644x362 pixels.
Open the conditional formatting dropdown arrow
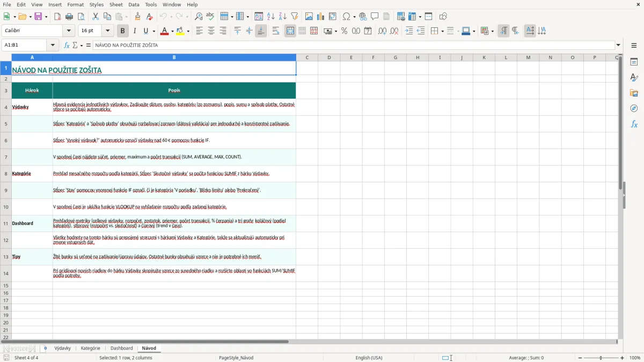492,31
